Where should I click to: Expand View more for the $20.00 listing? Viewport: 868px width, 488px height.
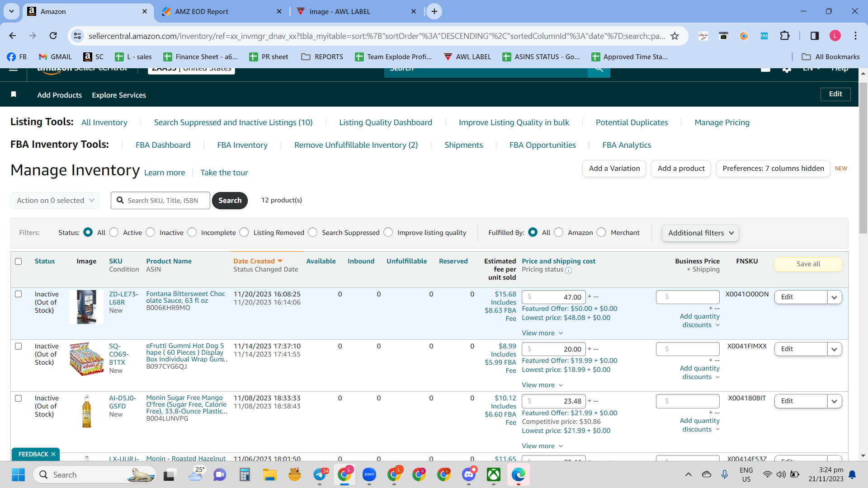click(542, 385)
